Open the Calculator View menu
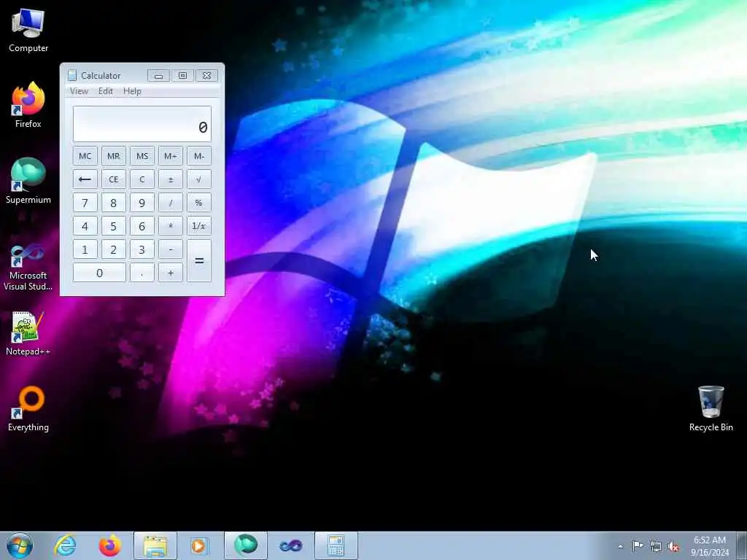747x560 pixels. [x=79, y=91]
